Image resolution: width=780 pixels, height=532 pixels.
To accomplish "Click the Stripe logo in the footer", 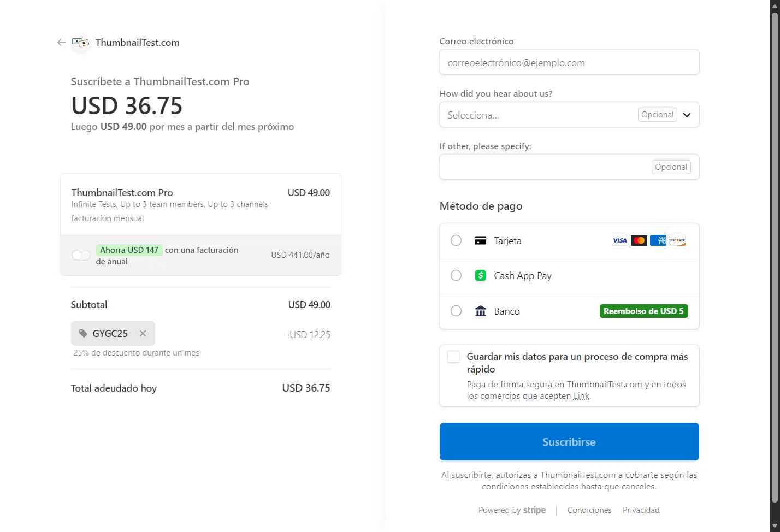I will pyautogui.click(x=535, y=510).
